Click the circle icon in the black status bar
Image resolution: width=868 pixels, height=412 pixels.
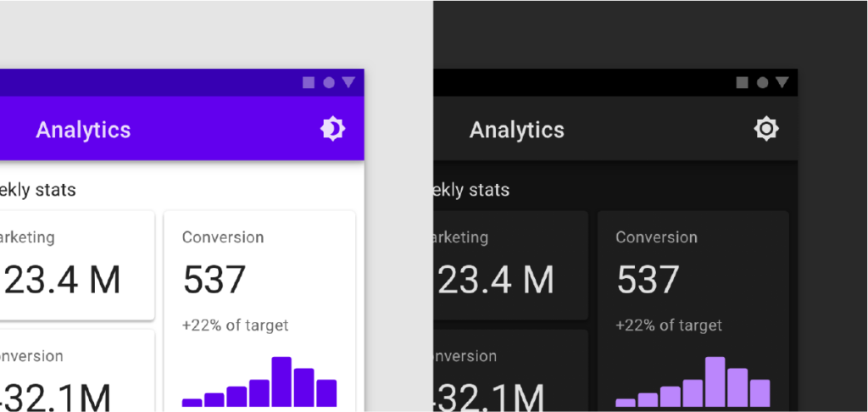coord(762,82)
